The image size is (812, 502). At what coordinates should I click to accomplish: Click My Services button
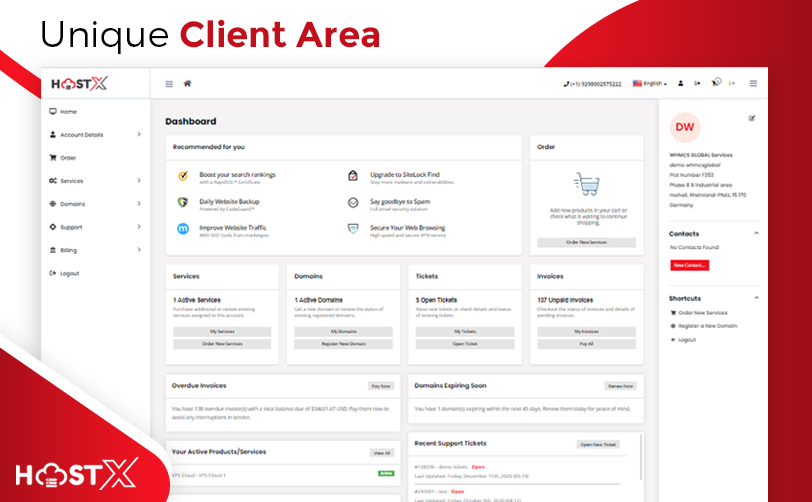[222, 332]
